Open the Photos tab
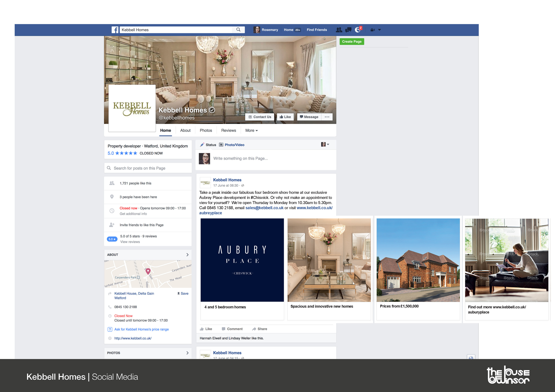 (206, 130)
